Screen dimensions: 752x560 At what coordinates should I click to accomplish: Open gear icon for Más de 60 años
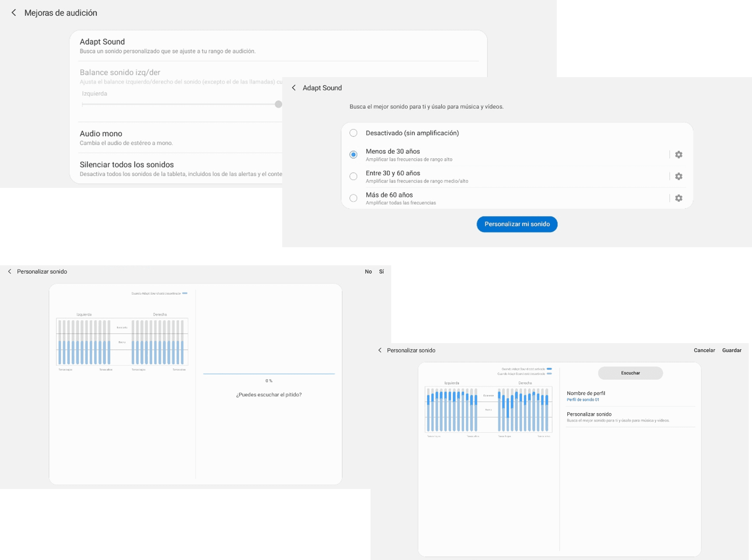(678, 198)
